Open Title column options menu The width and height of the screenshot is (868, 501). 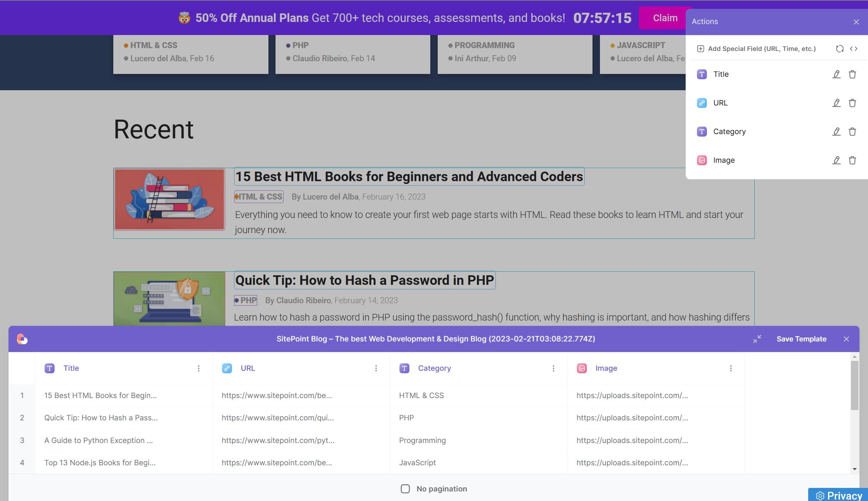[199, 368]
